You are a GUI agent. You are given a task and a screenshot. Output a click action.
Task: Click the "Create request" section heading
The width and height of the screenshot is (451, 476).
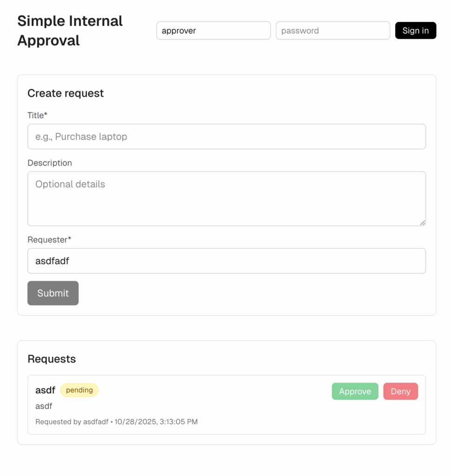click(66, 93)
